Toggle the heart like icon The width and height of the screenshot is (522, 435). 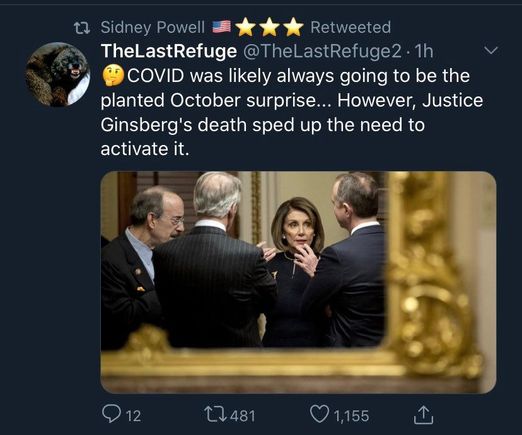pyautogui.click(x=319, y=415)
